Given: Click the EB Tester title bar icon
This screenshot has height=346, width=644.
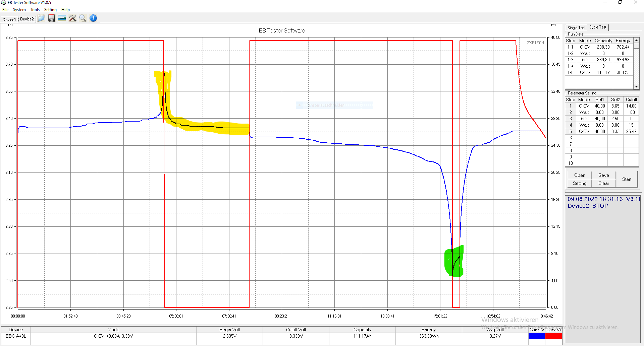Looking at the screenshot, I should coord(4,3).
